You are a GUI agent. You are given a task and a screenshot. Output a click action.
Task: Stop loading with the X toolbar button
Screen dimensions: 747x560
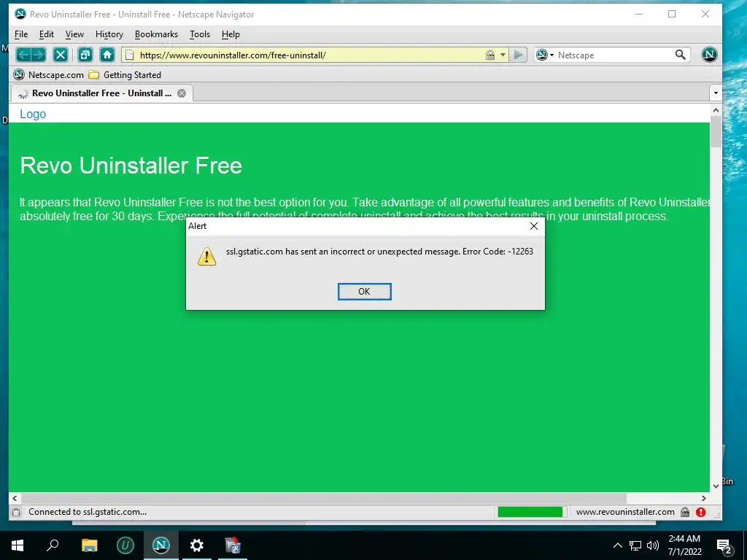tap(60, 55)
